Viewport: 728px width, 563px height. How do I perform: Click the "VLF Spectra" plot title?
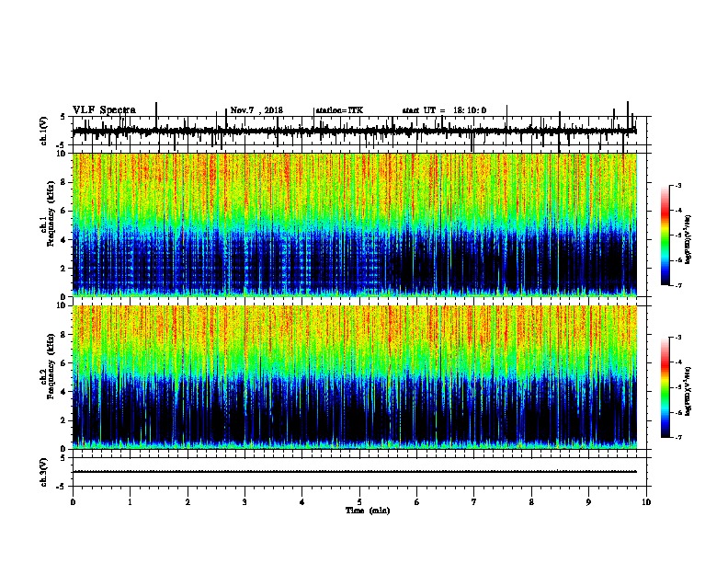(x=104, y=110)
